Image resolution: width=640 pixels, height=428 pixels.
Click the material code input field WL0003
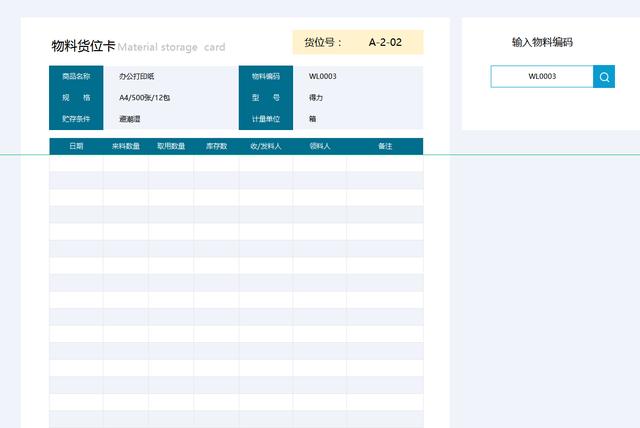point(542,77)
